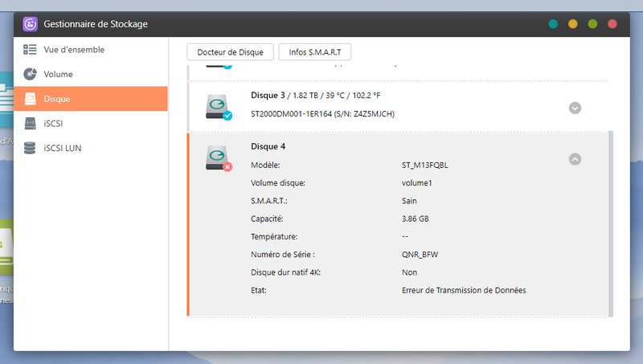Click the iSCSI LUN stacked-disk icon
Viewport: 643px width, 364px height.
(30, 148)
